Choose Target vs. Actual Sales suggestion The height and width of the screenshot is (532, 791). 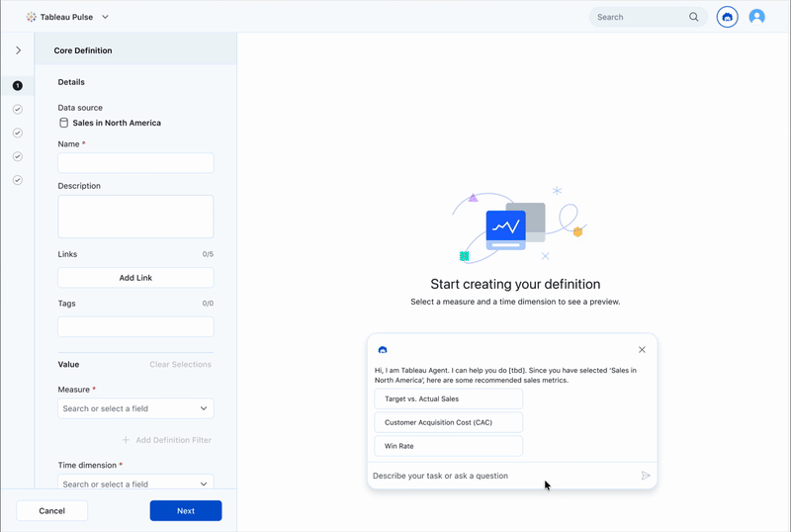(449, 399)
